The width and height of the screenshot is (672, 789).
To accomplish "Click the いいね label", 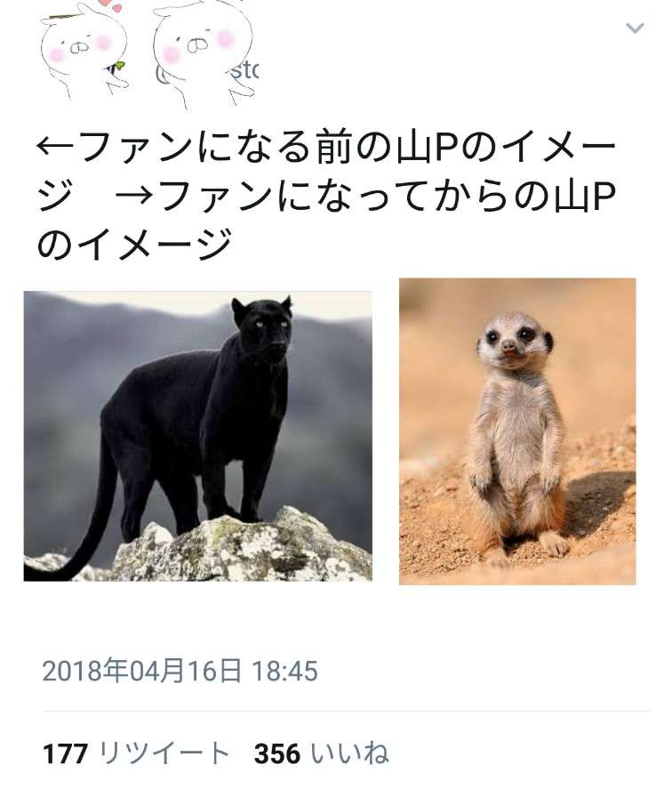I will coord(350,753).
